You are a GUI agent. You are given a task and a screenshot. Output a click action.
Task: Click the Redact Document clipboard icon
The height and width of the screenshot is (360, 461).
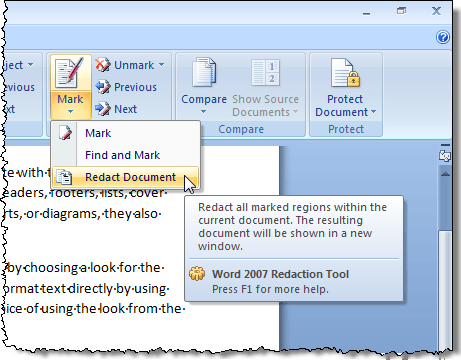[x=64, y=177]
